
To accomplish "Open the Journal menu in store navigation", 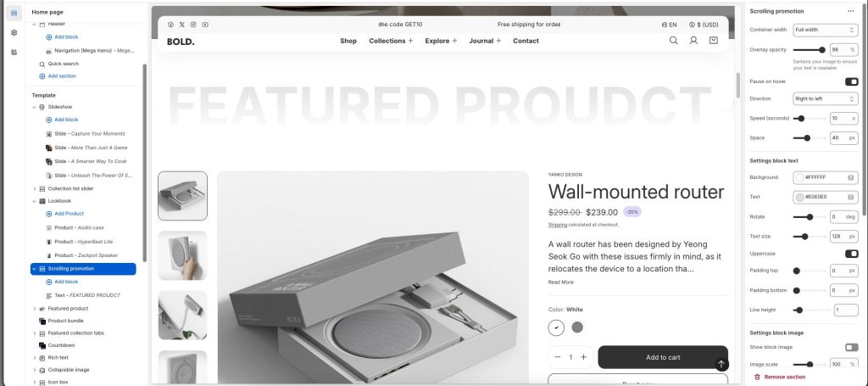I will [x=485, y=41].
